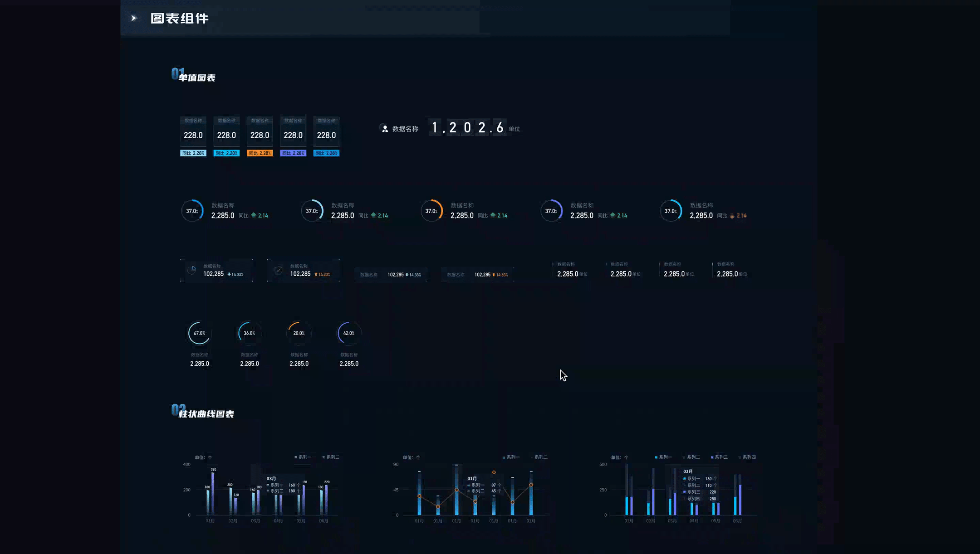Click the highlighted orange diamond beside 01月 tooltip
This screenshot has width=980, height=554.
(494, 472)
